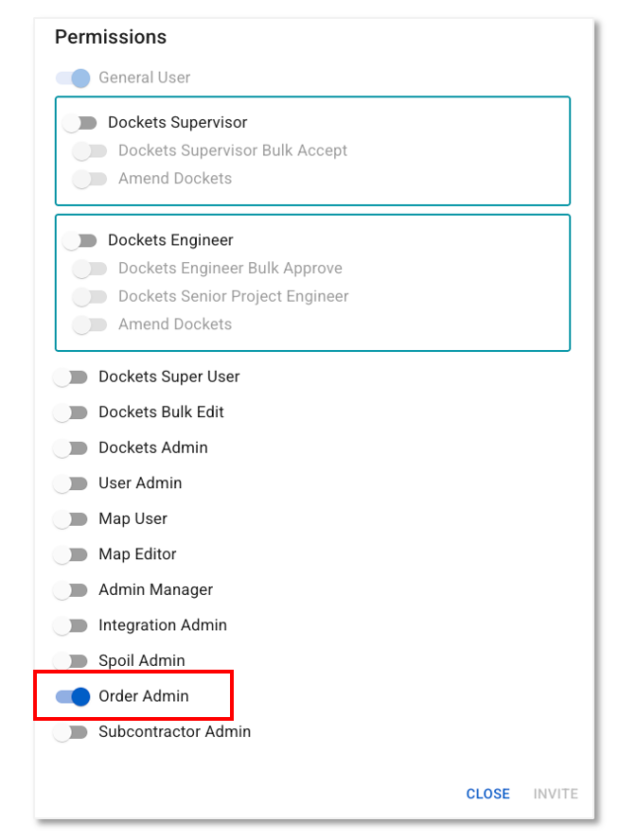
Task: Disable the Order Admin permission
Action: [72, 696]
